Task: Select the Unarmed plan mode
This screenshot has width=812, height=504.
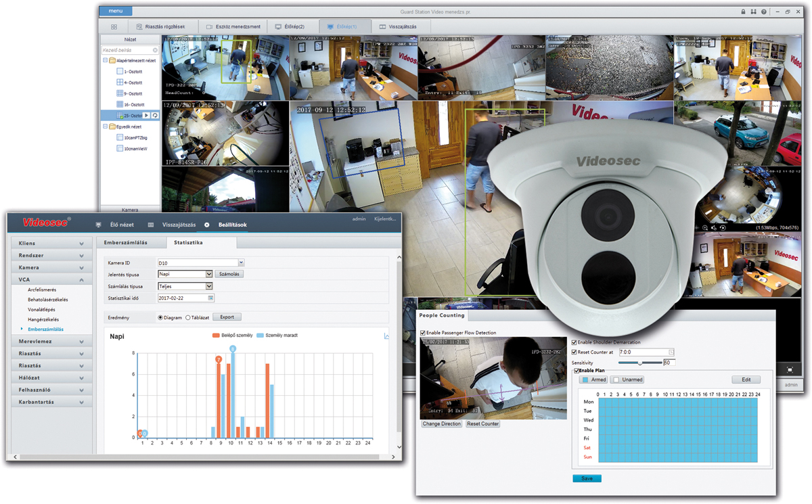Action: click(628, 380)
